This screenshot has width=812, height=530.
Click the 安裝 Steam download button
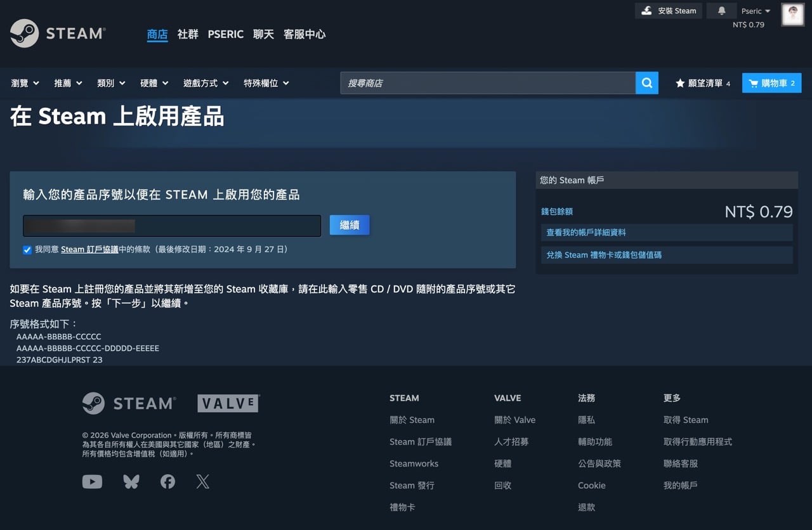click(x=669, y=11)
